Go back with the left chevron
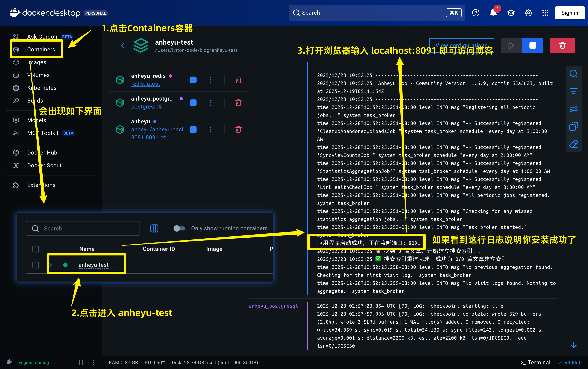This screenshot has height=369, width=588. (123, 45)
